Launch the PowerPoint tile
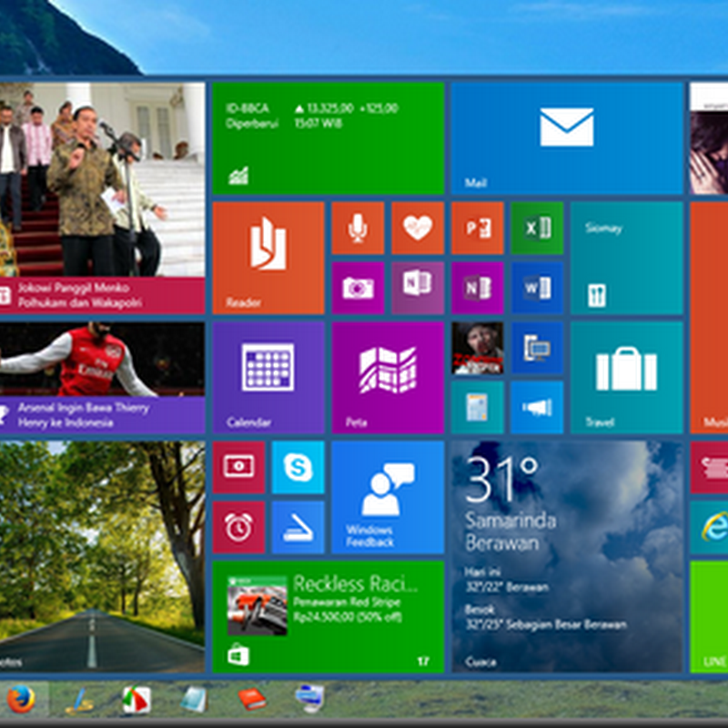This screenshot has height=728, width=728. pos(477,228)
